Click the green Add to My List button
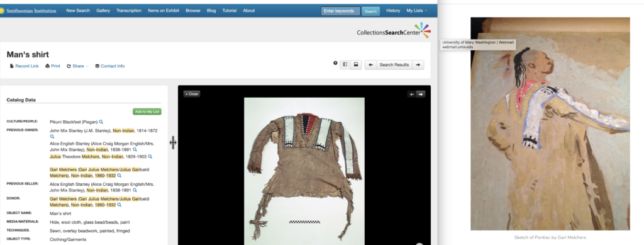644x245 pixels. point(147,111)
